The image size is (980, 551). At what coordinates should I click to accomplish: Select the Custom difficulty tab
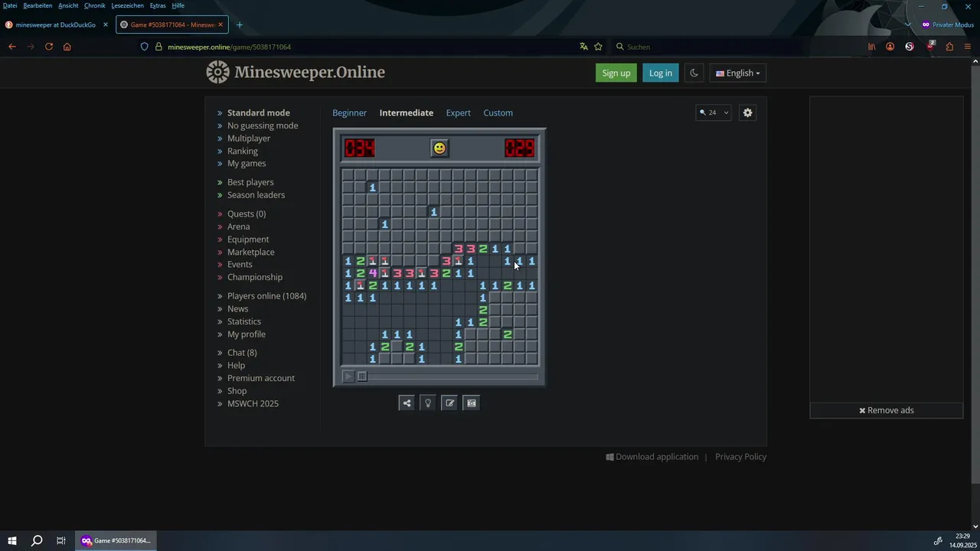(x=498, y=112)
